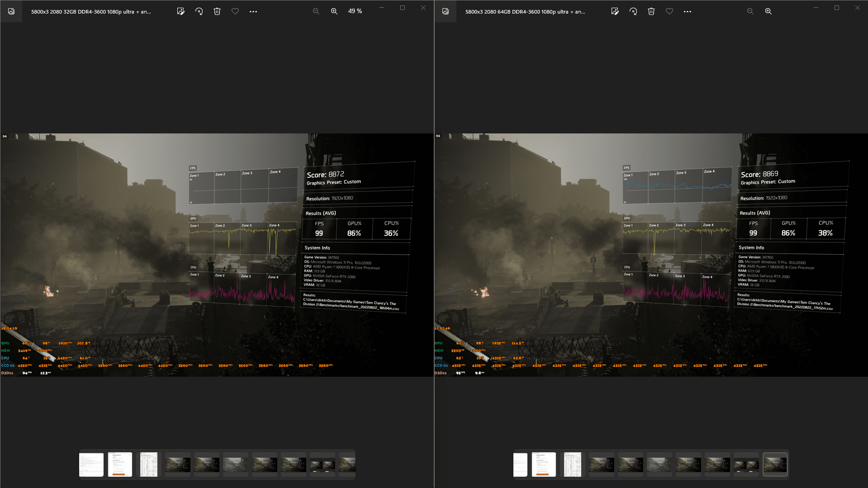Select the highlighted current thumbnail in right filmstrip

(775, 464)
